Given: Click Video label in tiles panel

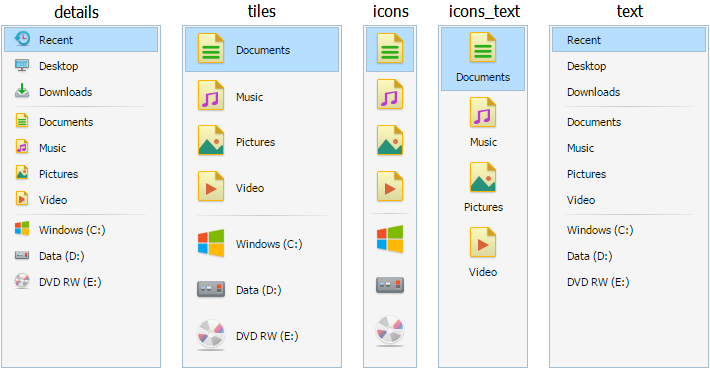Looking at the screenshot, I should pyautogui.click(x=250, y=188).
